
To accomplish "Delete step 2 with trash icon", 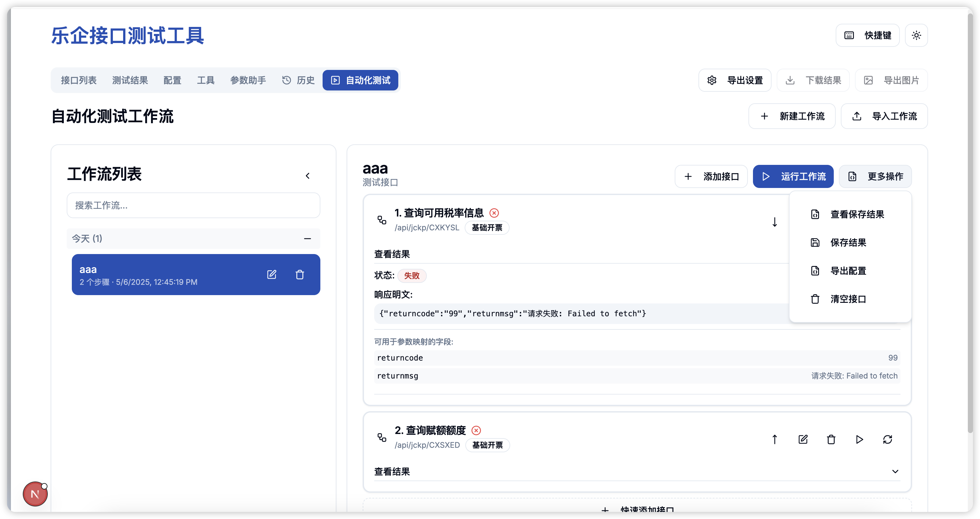I will click(831, 439).
